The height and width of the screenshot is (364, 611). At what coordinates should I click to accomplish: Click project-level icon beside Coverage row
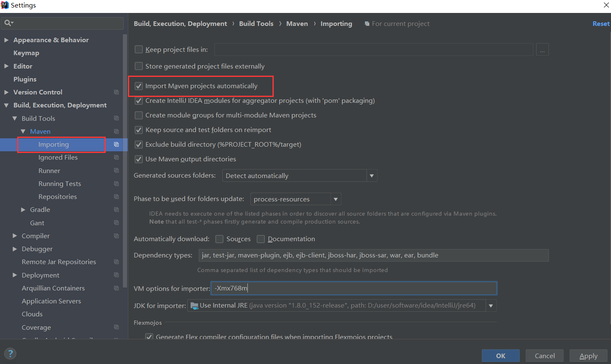coord(117,327)
